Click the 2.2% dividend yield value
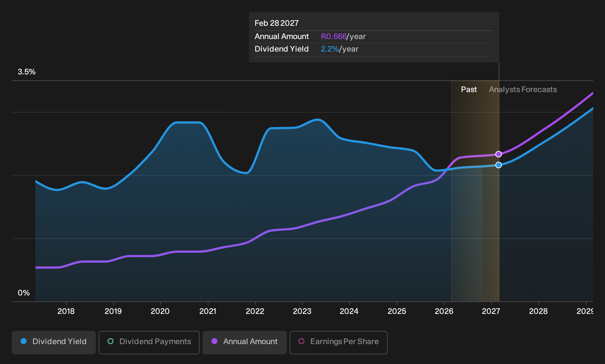Screen dimensions: 605x364 click(329, 49)
